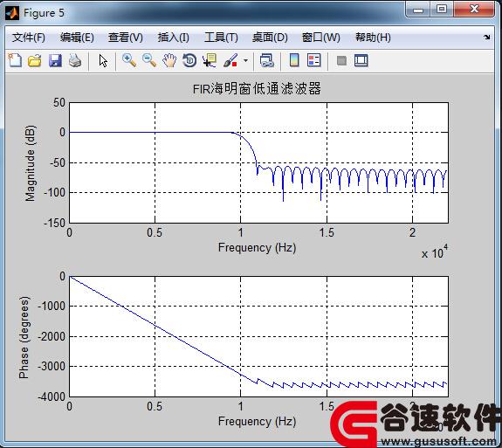Choose the Brush data tool
502x448 pixels.
(x=230, y=60)
